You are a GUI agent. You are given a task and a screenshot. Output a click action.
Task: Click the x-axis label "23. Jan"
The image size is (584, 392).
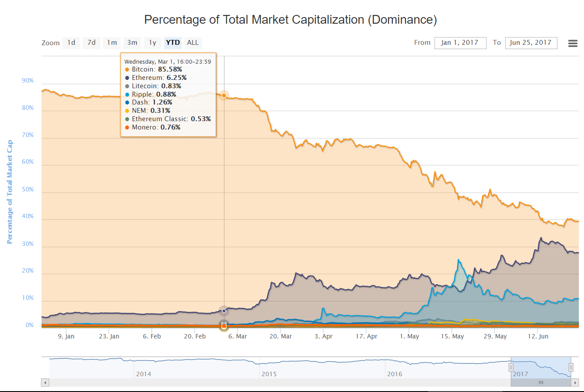click(109, 337)
